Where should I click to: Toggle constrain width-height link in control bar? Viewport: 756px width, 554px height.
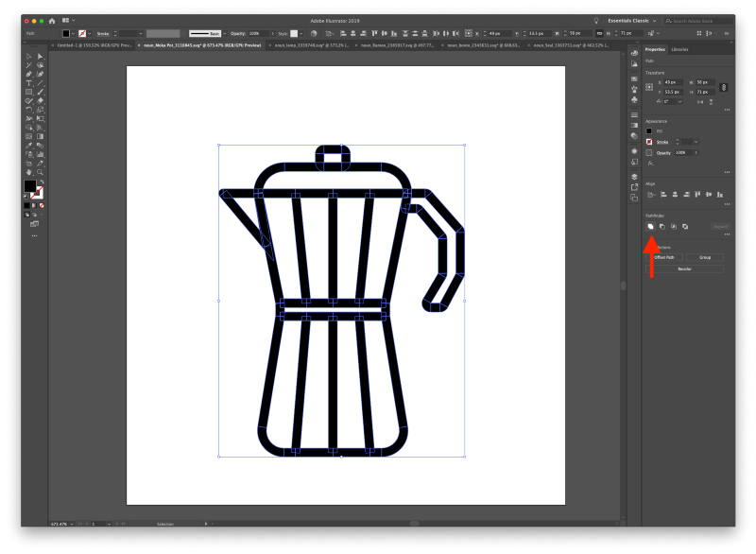599,33
